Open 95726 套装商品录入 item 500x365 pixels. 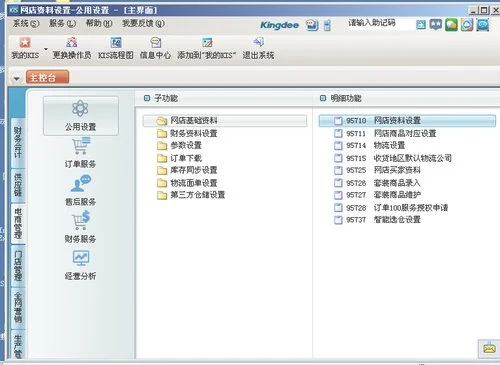383,183
